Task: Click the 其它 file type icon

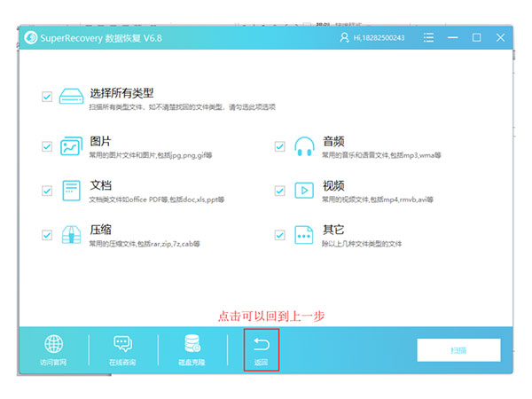Action: [304, 235]
